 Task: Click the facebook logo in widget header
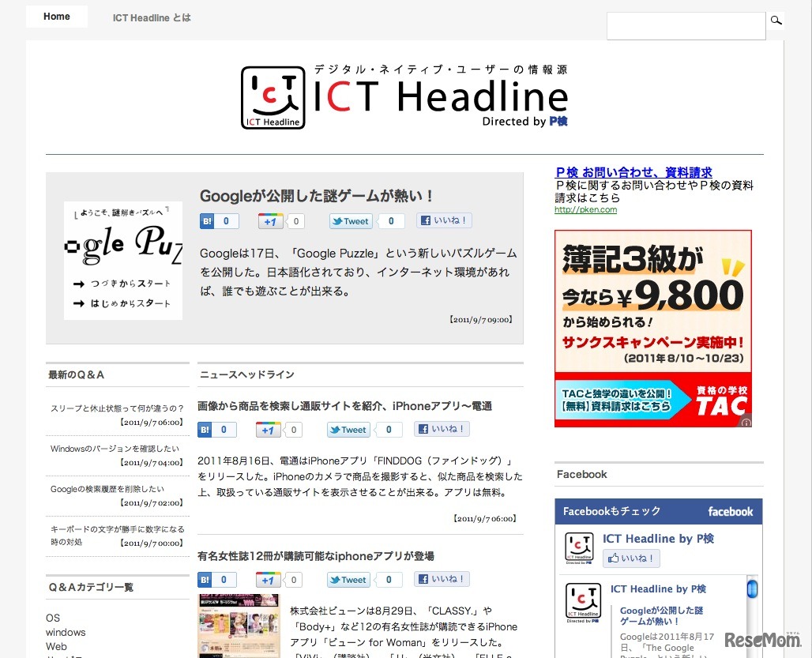click(x=730, y=512)
